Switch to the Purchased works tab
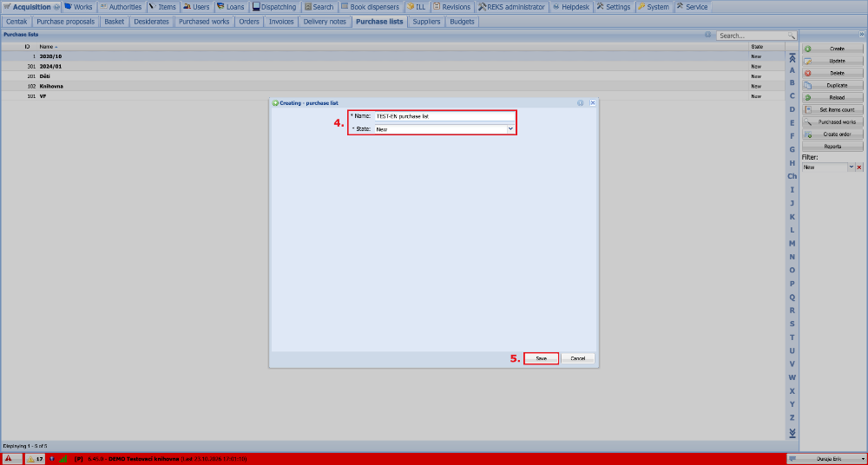Viewport: 868px width, 465px height. [204, 22]
